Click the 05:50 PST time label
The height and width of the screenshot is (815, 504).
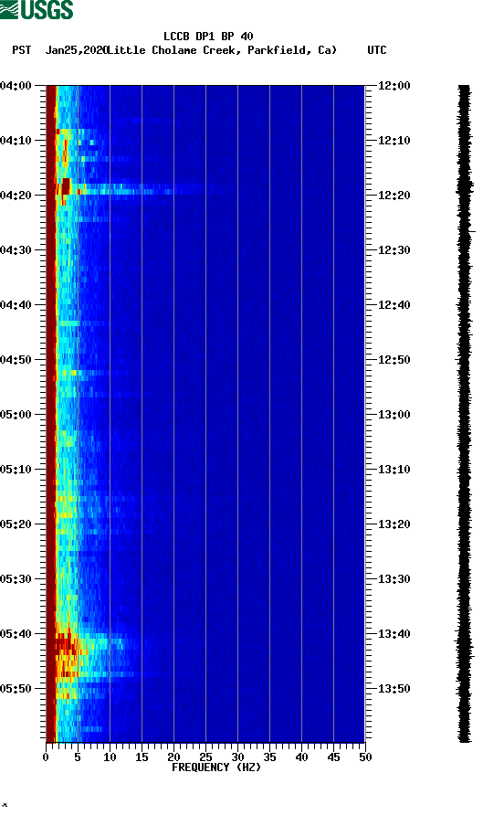[16, 689]
